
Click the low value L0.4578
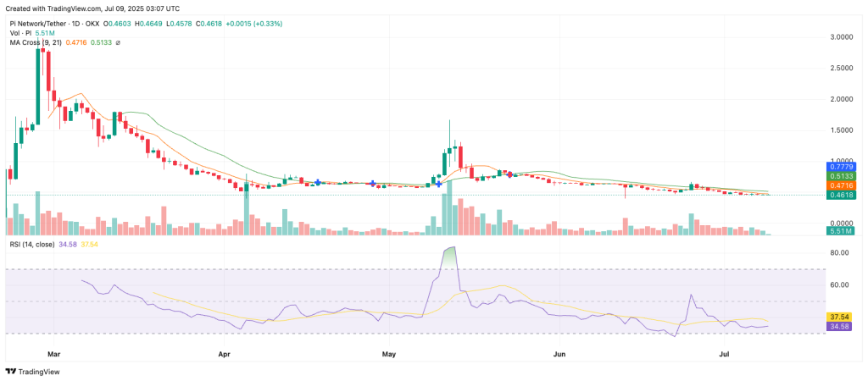(178, 24)
